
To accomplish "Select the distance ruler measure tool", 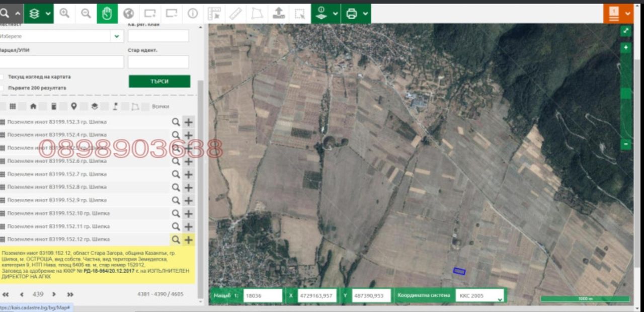I will coord(235,14).
